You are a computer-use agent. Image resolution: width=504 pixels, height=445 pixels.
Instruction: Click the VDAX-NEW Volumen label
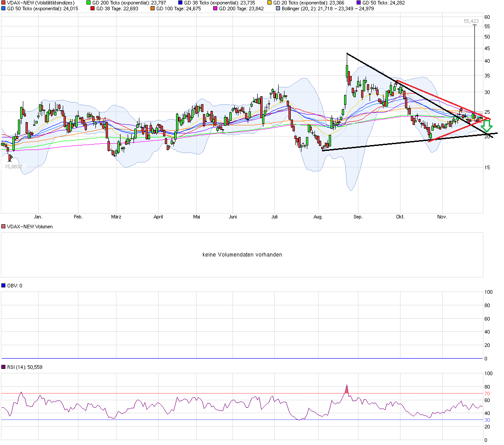[30, 227]
